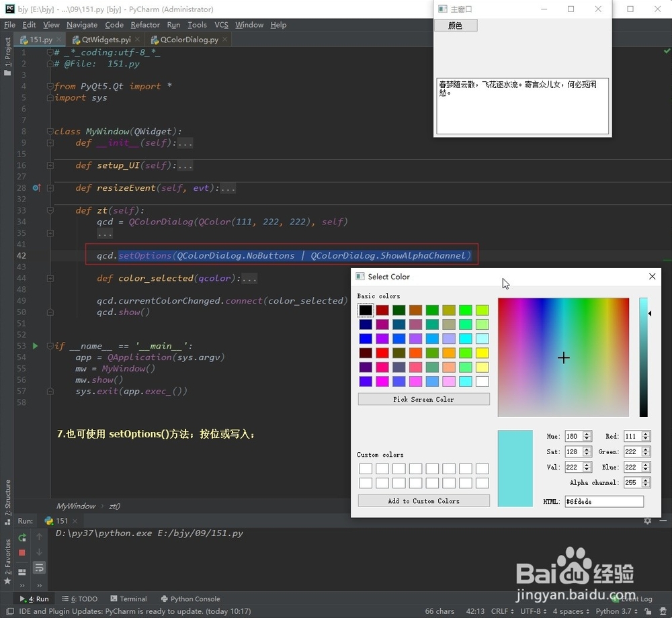Image resolution: width=672 pixels, height=618 pixels.
Task: Open the Tools menu
Action: click(x=197, y=25)
